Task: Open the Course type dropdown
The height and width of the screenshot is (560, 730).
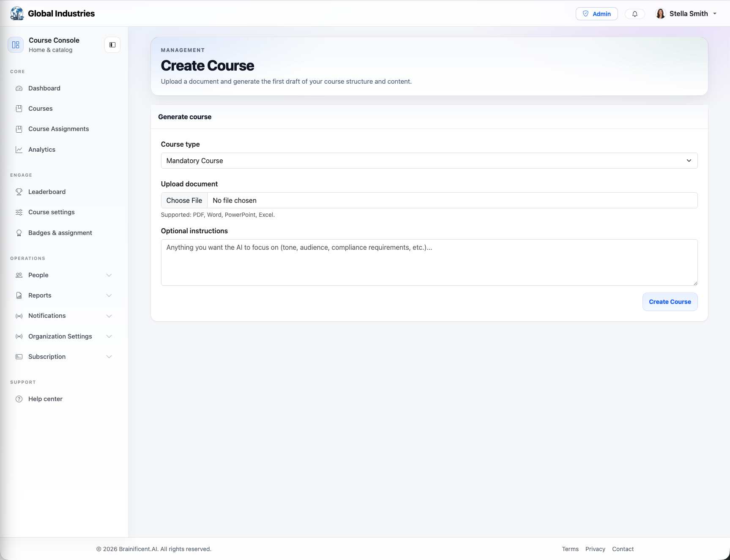Action: [x=429, y=161]
